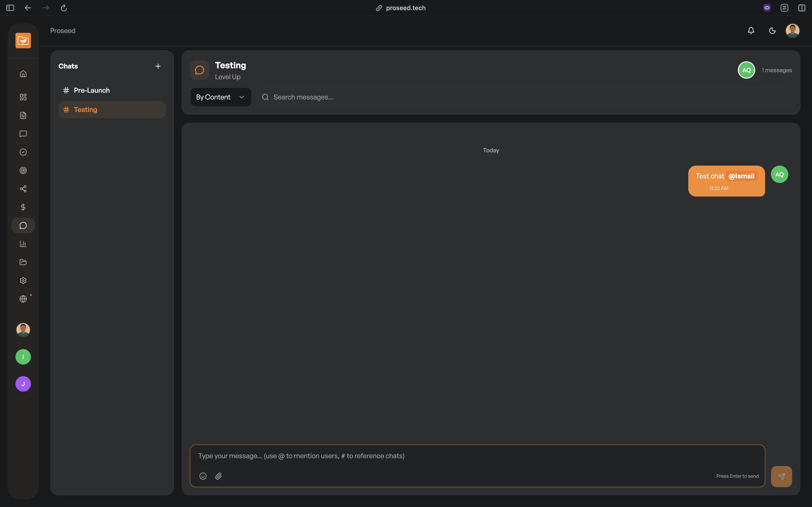Open the Share network icon

(23, 189)
